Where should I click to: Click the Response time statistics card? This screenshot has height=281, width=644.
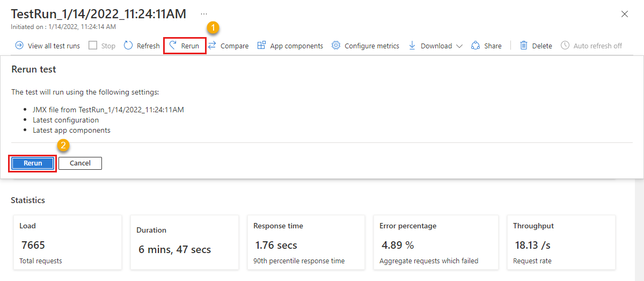[x=306, y=242]
